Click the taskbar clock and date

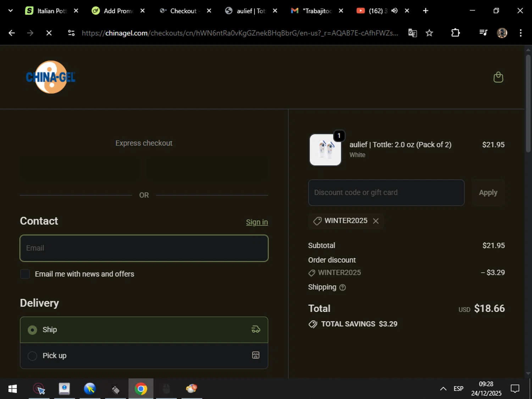pos(486,389)
